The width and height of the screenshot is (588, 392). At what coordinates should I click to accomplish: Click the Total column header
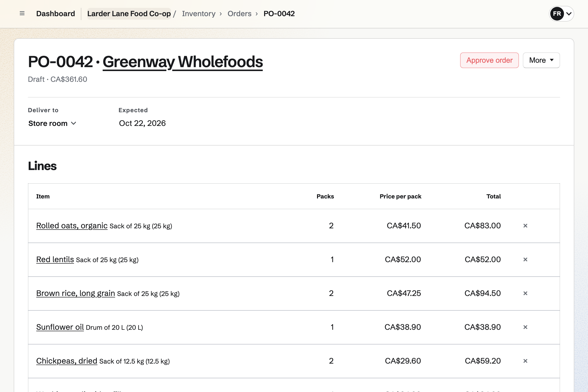493,196
